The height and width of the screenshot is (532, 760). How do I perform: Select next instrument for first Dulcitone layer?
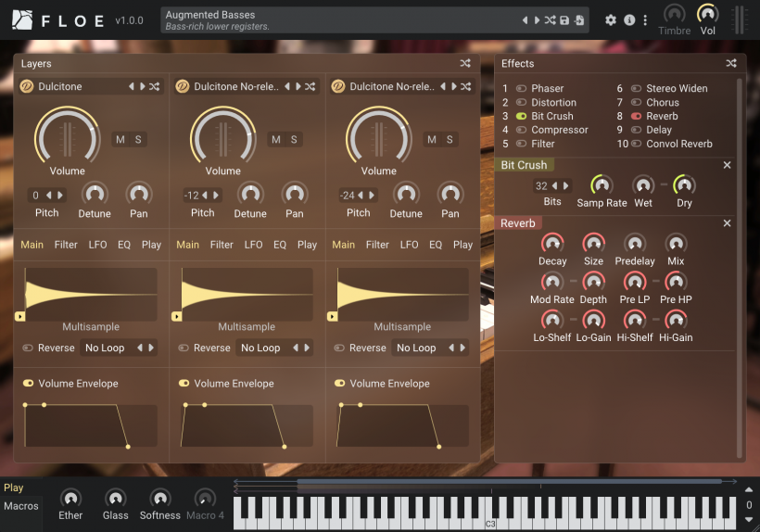pyautogui.click(x=143, y=87)
